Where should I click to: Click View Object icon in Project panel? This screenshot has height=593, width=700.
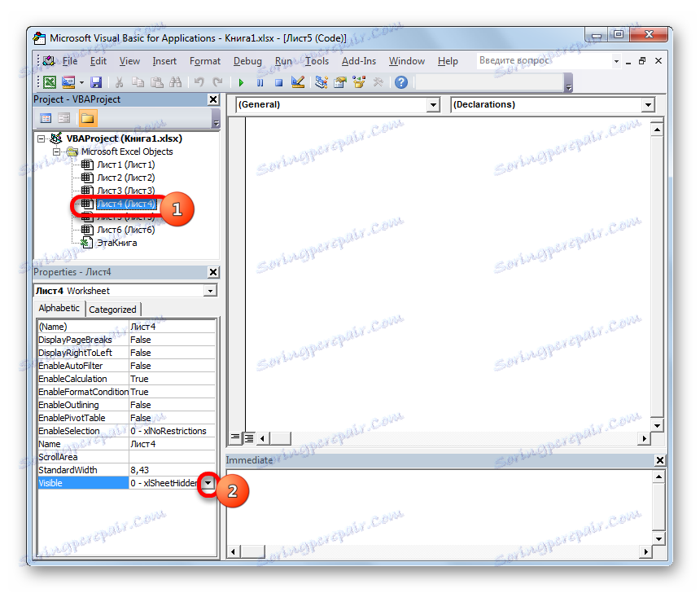coord(64,118)
